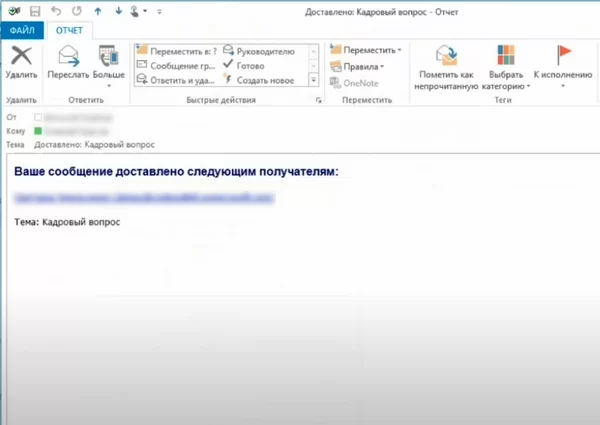Open the ФАЙЛ tab
This screenshot has height=425, width=600.
coord(22,30)
